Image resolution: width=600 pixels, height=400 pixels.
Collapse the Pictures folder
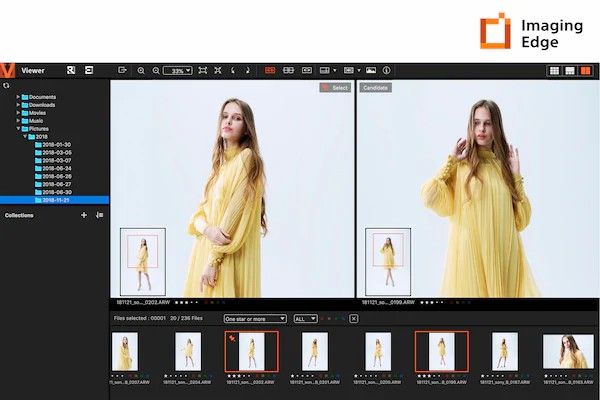click(18, 129)
